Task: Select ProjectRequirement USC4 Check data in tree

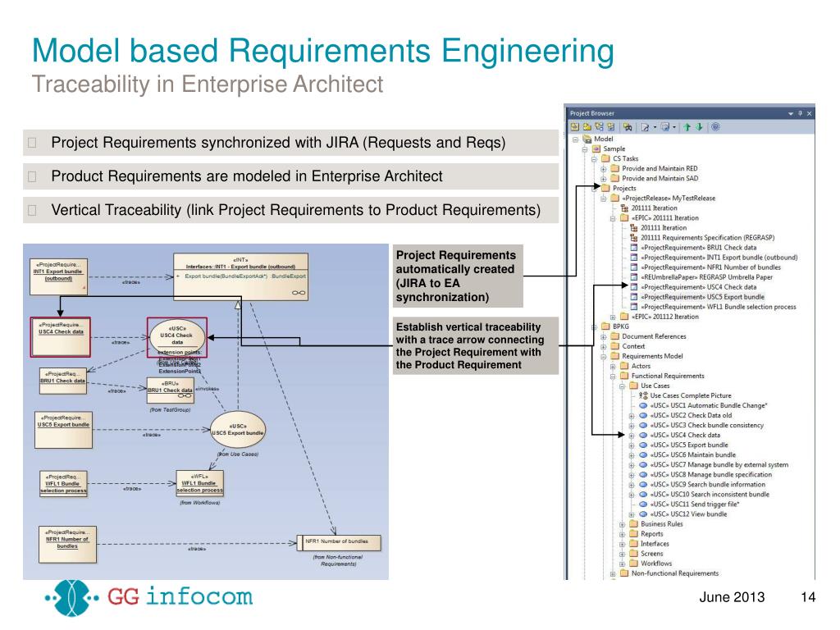Action: pyautogui.click(x=699, y=287)
